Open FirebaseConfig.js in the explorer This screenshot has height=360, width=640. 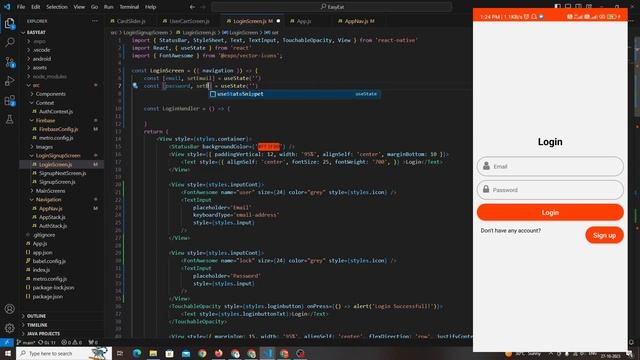point(58,129)
